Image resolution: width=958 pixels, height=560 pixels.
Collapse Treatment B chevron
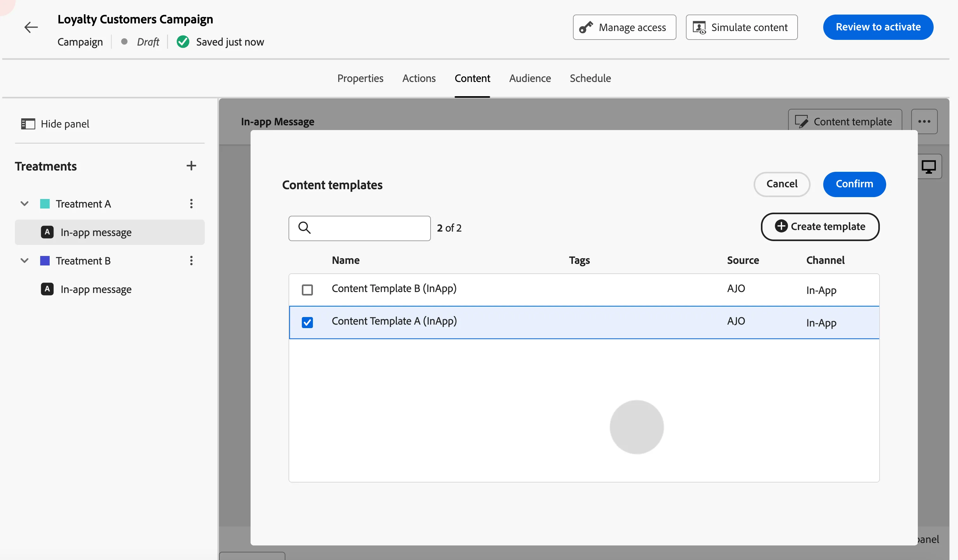24,261
